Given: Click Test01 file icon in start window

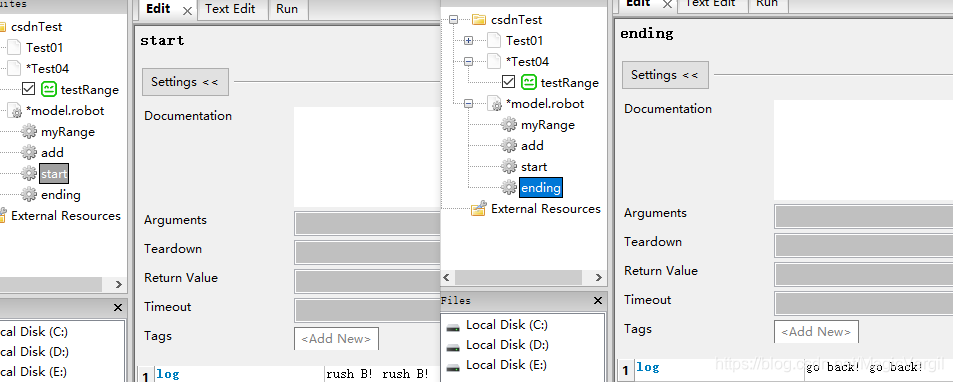Looking at the screenshot, I should (14, 47).
